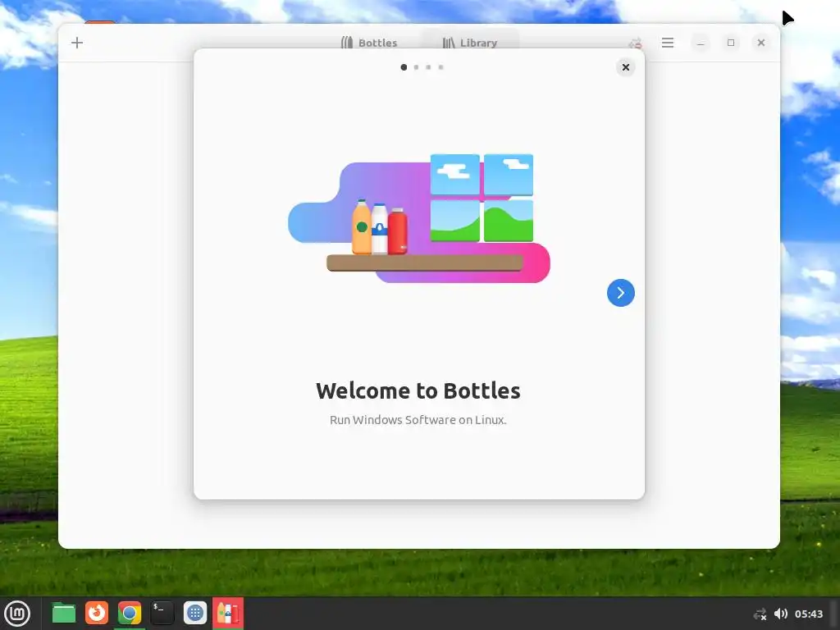Maximize the Bottles window
Viewport: 840px width, 630px height.
[x=731, y=43]
